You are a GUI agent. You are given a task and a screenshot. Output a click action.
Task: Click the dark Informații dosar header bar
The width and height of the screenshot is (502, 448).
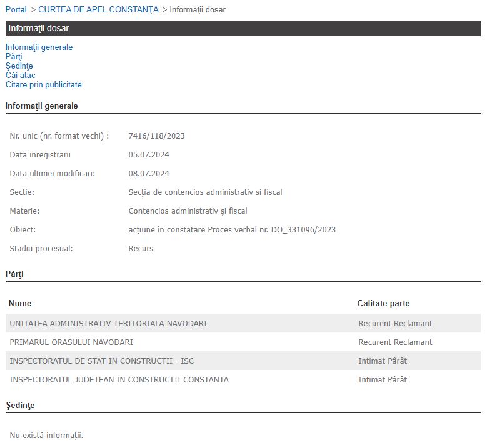click(x=243, y=28)
